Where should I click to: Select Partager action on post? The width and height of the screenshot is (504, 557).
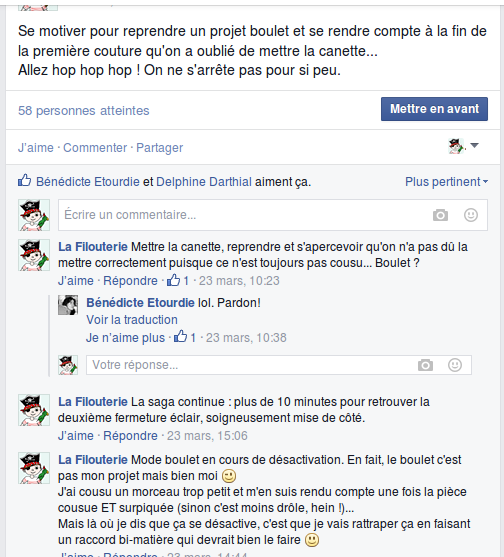159,147
